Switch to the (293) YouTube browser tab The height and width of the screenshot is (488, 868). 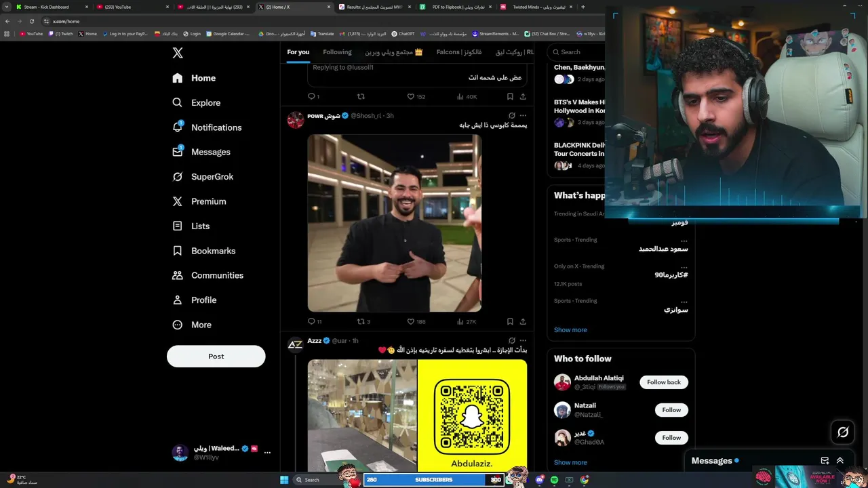[132, 7]
